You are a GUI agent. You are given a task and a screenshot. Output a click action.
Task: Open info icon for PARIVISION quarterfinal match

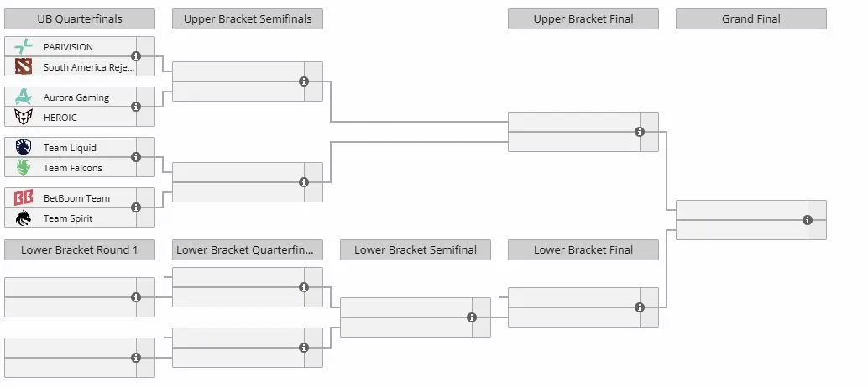pyautogui.click(x=136, y=56)
